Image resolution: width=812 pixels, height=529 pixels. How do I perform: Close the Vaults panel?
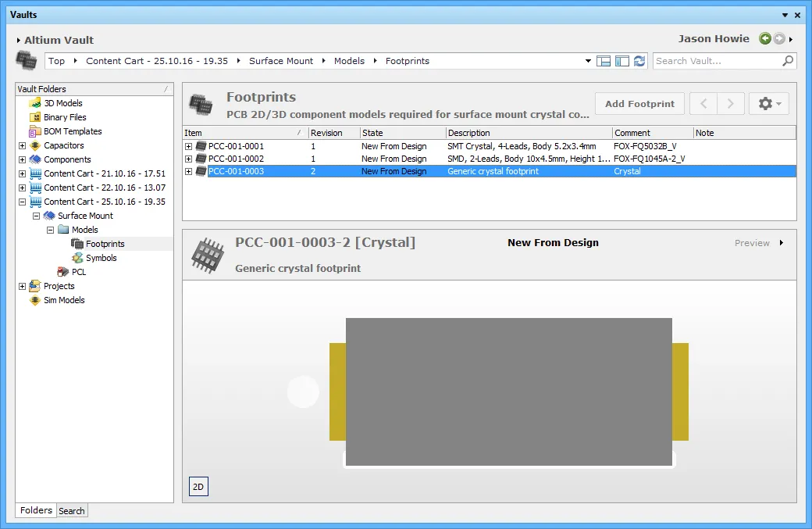798,15
